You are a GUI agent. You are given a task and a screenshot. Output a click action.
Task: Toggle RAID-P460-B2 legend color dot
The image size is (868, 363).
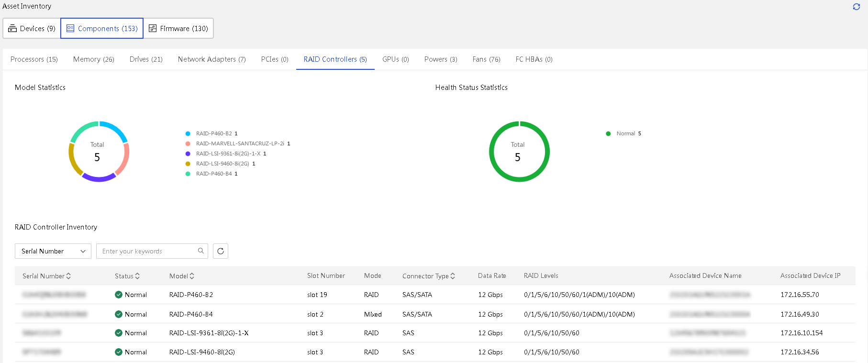pos(188,133)
